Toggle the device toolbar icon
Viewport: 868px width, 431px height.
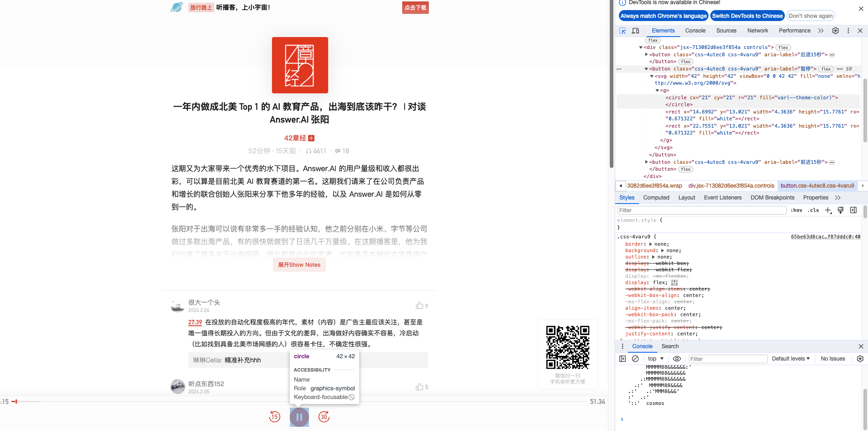[635, 31]
